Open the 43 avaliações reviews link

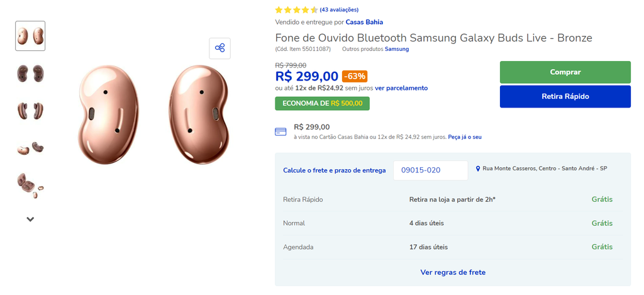pyautogui.click(x=339, y=10)
